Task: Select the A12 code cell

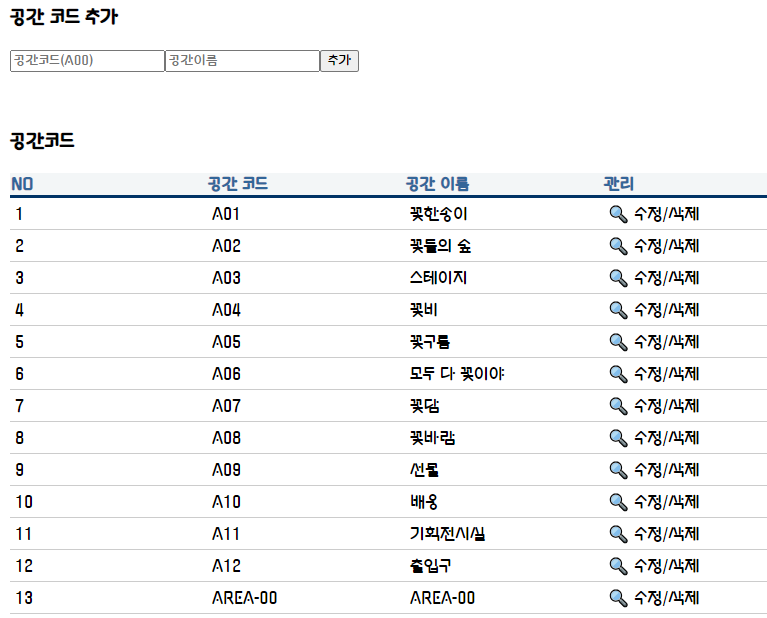Action: pos(226,566)
